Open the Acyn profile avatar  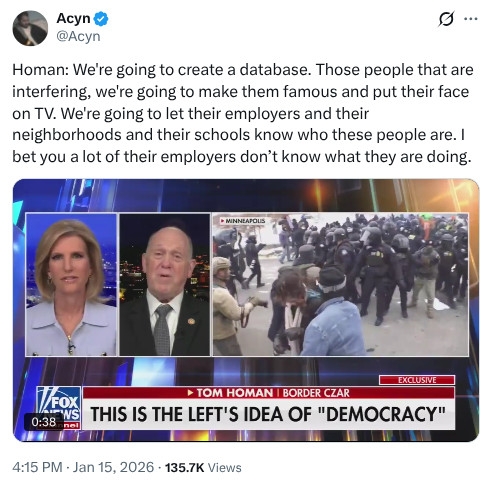click(30, 28)
